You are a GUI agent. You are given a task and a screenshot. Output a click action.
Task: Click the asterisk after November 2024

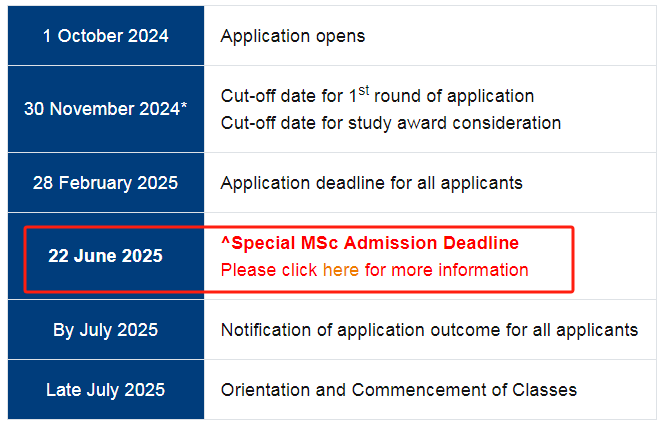point(184,105)
